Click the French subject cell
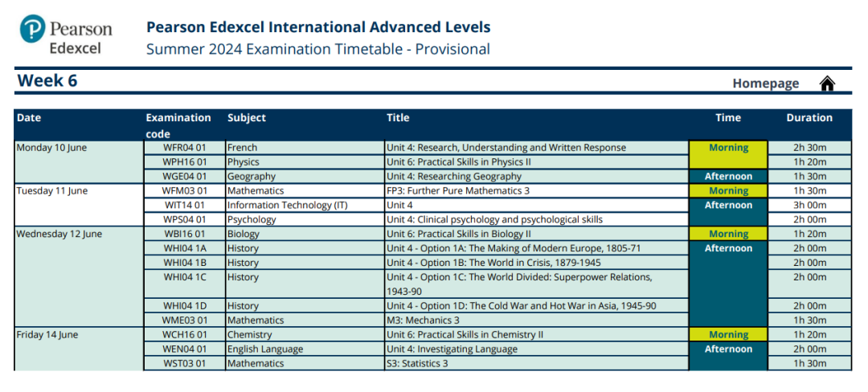The height and width of the screenshot is (392, 868). 305,148
